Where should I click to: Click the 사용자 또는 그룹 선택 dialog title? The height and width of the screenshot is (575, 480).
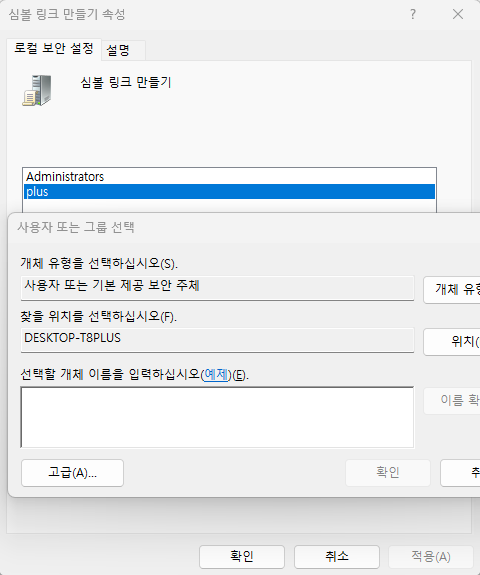point(76,227)
